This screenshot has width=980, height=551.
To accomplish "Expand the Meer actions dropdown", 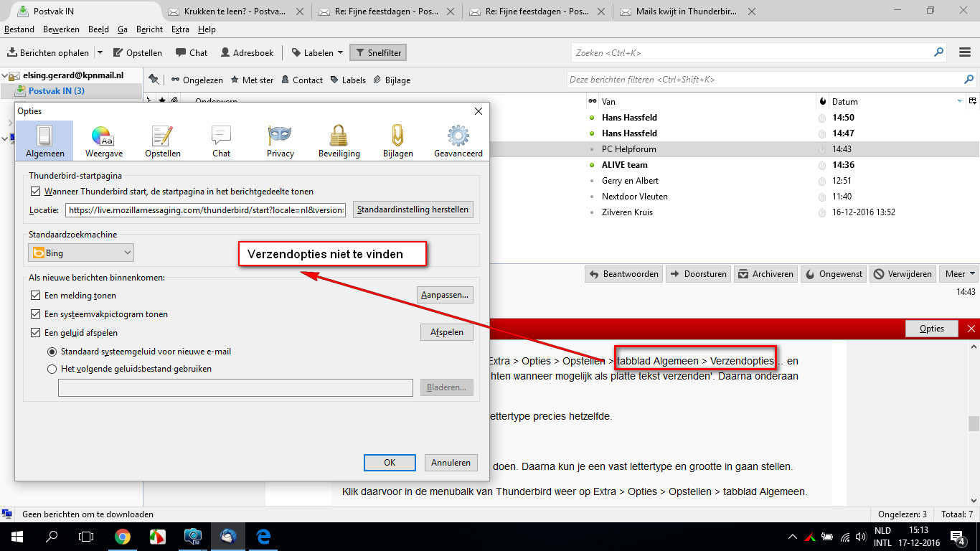I will pyautogui.click(x=960, y=273).
